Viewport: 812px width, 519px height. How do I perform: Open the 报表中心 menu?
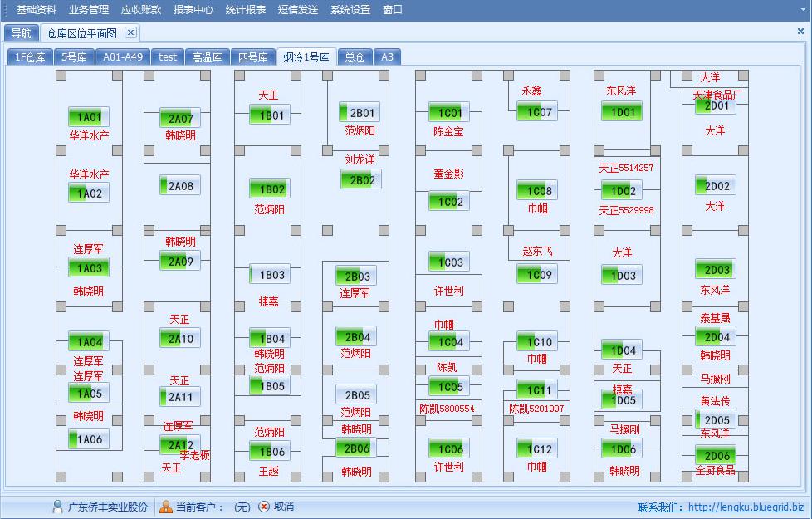[193, 10]
